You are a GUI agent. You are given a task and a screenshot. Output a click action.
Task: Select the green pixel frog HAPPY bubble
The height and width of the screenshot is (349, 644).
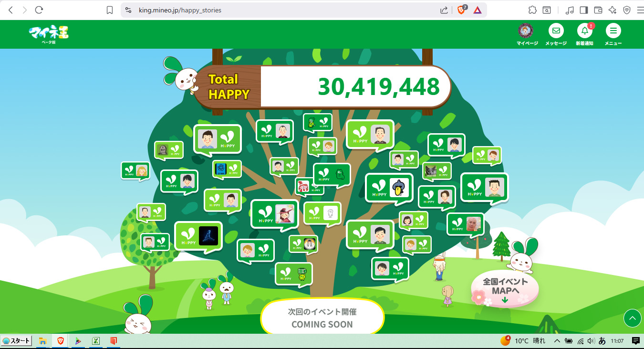pyautogui.click(x=293, y=274)
